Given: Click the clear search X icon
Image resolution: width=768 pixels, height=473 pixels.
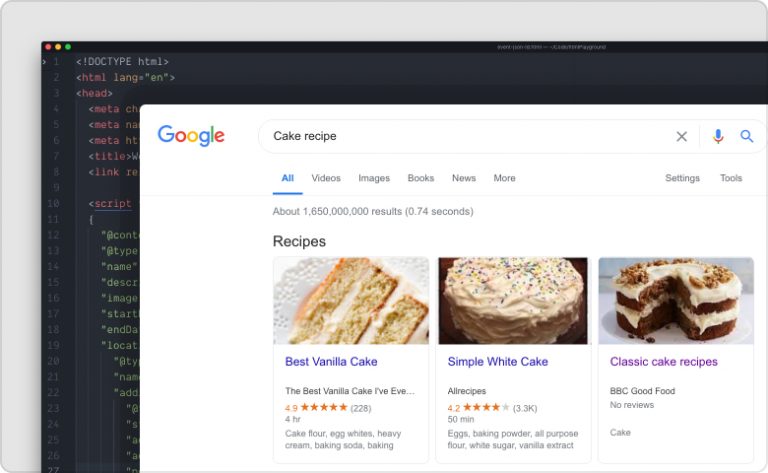Looking at the screenshot, I should click(682, 137).
